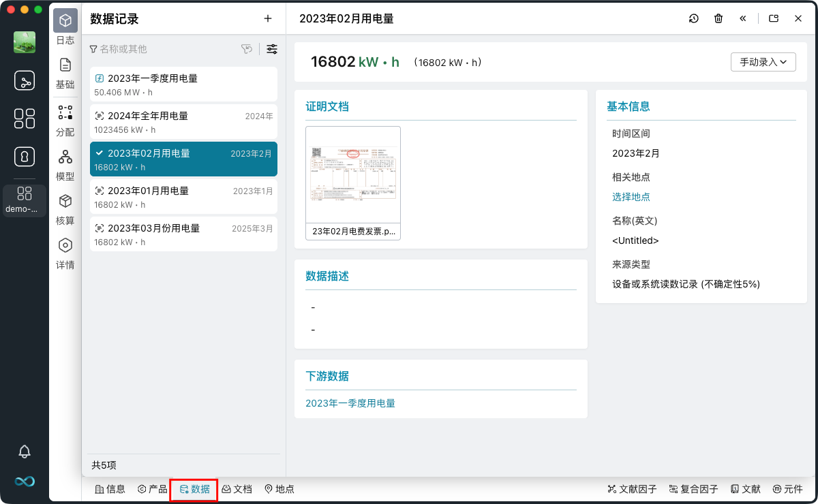Viewport: 818px width, 504px height.
Task: Select the 2023年01月用电量 record
Action: pos(183,197)
